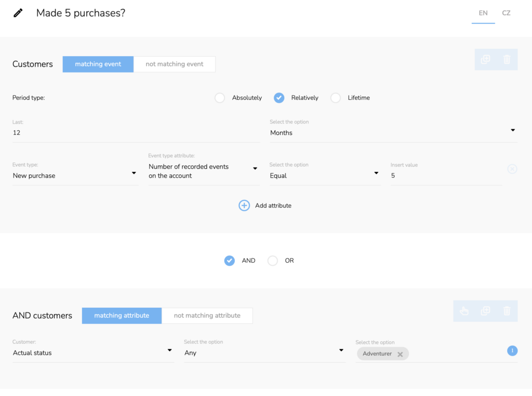Click the blue count badge beside Adventurer
532x396 pixels.
coord(512,350)
